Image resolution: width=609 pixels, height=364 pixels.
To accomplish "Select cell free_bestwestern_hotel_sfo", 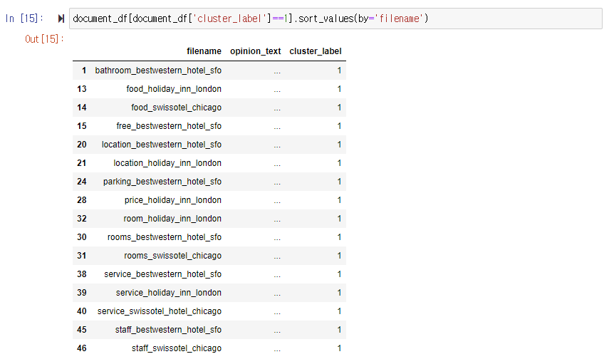I will [169, 126].
